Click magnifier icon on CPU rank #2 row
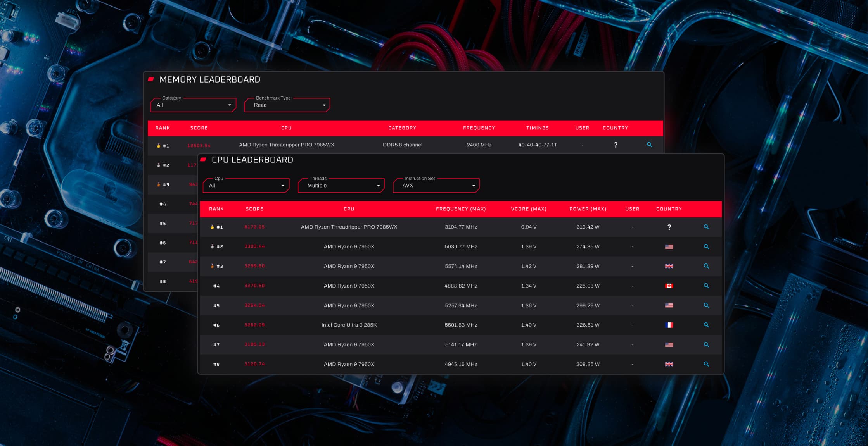The height and width of the screenshot is (446, 868). pos(706,247)
